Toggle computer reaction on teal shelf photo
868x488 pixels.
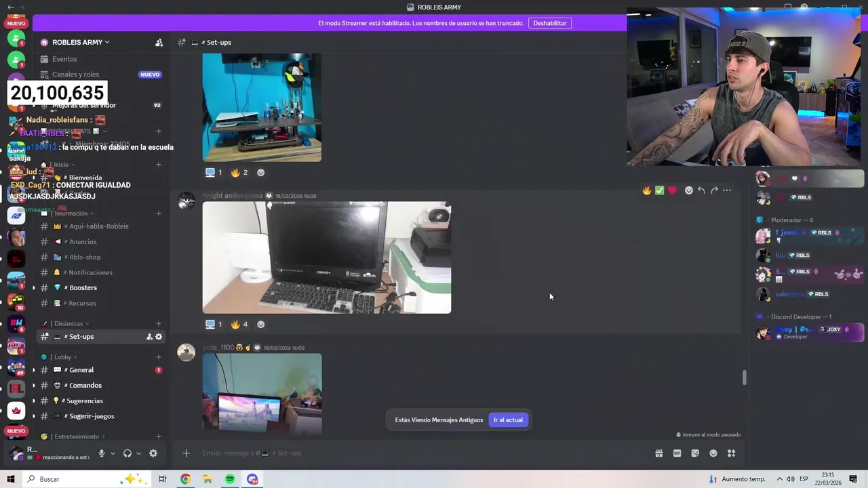click(214, 173)
